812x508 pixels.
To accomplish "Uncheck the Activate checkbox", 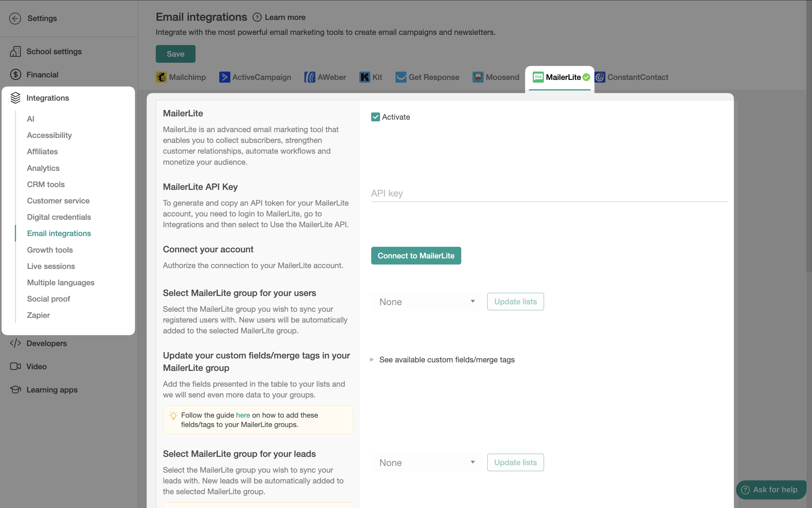I will pos(375,117).
